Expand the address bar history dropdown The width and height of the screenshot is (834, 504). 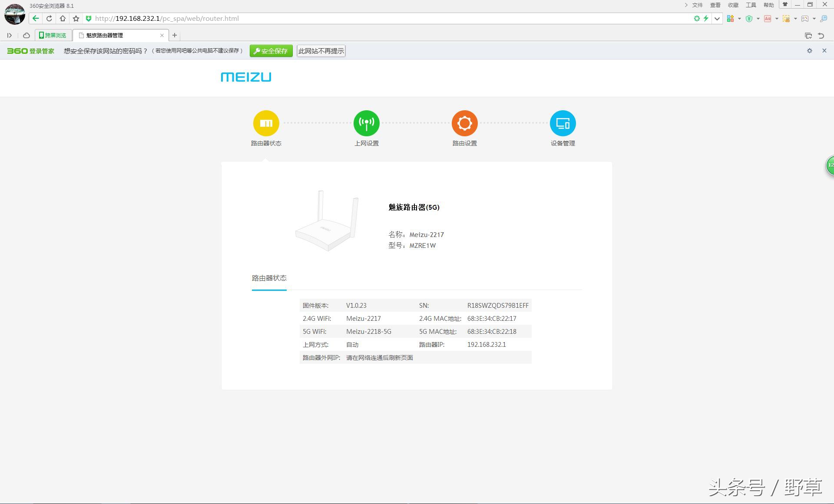(x=717, y=19)
